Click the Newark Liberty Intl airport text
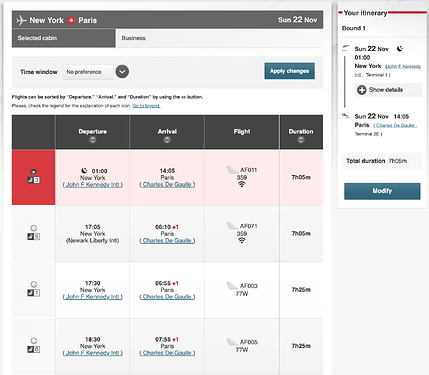Image resolution: width=429 pixels, height=375 pixels. point(93,241)
